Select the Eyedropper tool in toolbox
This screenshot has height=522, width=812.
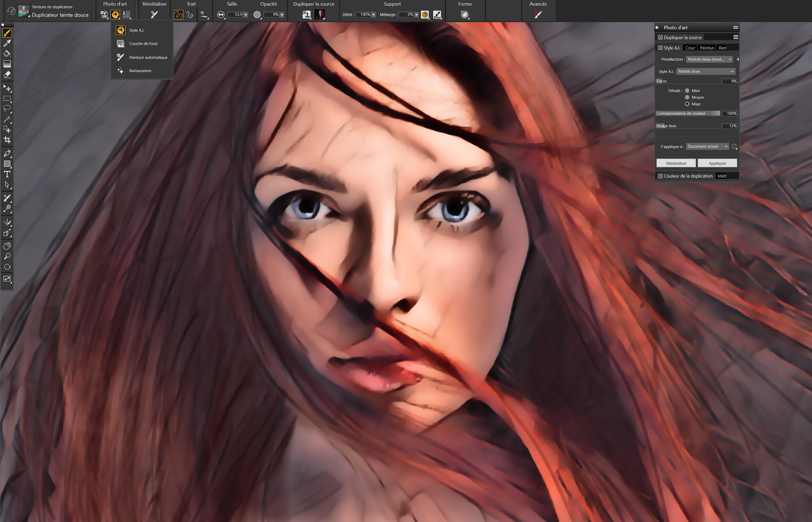[x=7, y=43]
